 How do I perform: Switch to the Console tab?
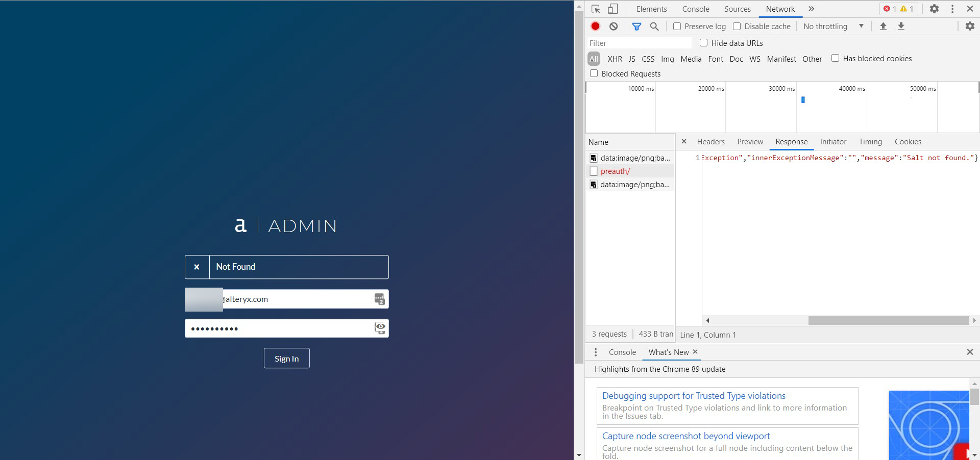coord(695,9)
